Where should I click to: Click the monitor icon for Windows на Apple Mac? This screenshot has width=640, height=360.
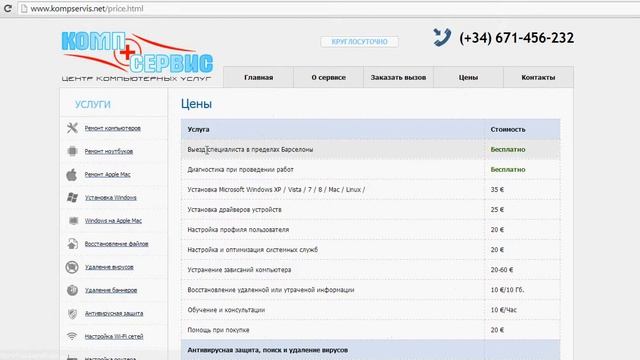(73, 221)
